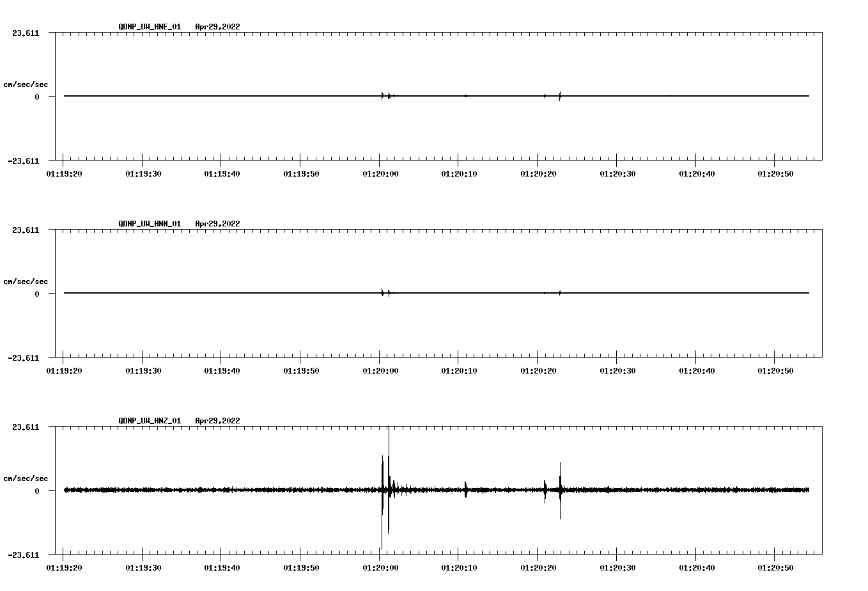Click the 01:19:20 time label under HNE plot
The image size is (868, 591).
coord(64,173)
